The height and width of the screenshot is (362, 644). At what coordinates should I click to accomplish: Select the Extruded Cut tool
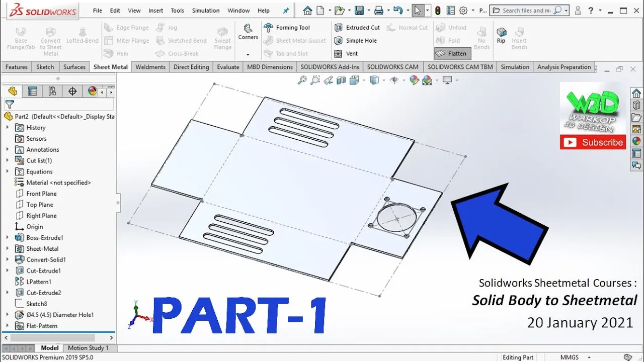coord(357,28)
